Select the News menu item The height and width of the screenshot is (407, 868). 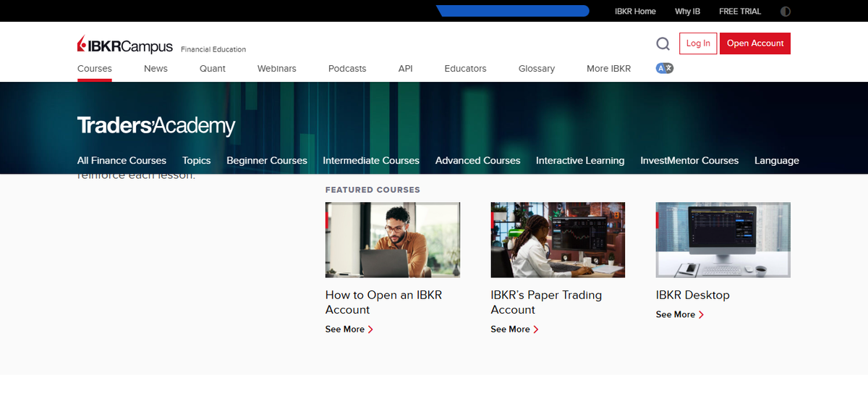[156, 69]
